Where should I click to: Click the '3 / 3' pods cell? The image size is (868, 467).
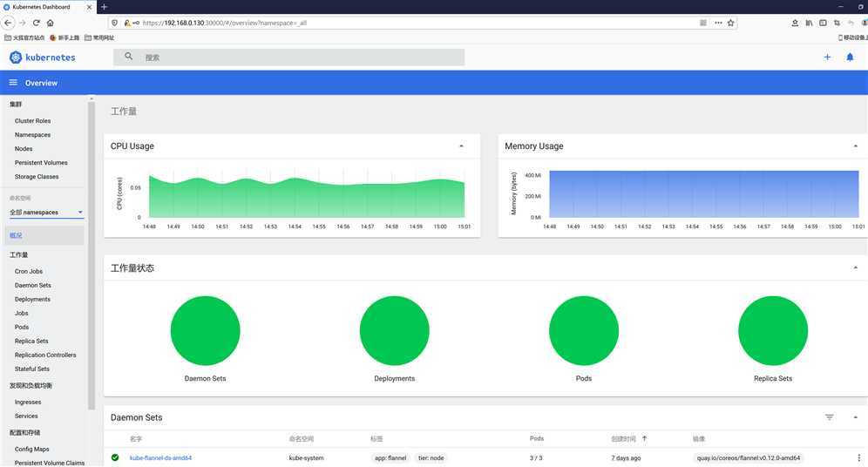(536, 457)
